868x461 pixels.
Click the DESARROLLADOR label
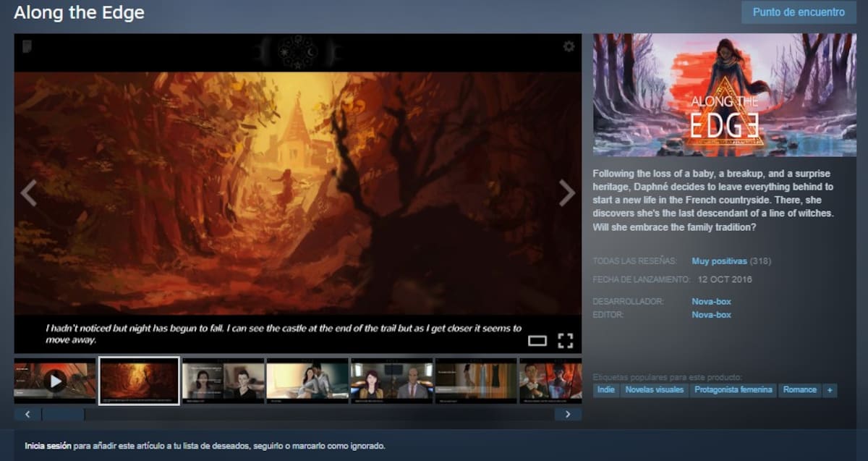[x=629, y=301]
